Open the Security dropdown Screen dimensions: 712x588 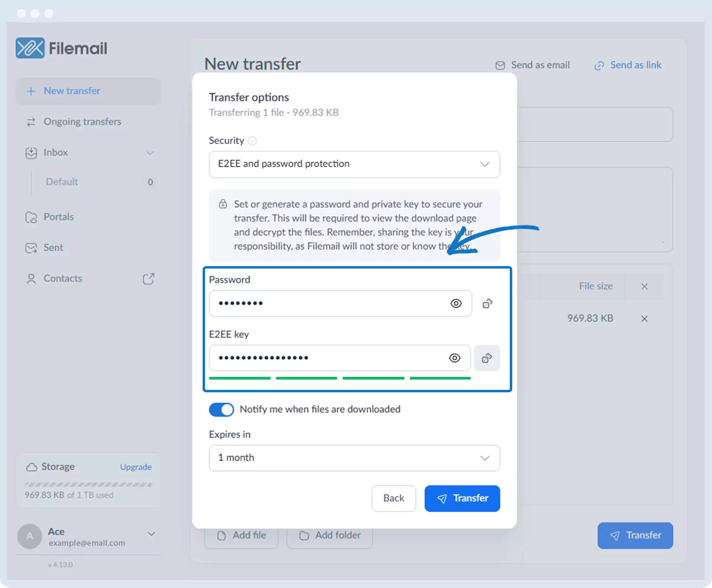pyautogui.click(x=354, y=164)
